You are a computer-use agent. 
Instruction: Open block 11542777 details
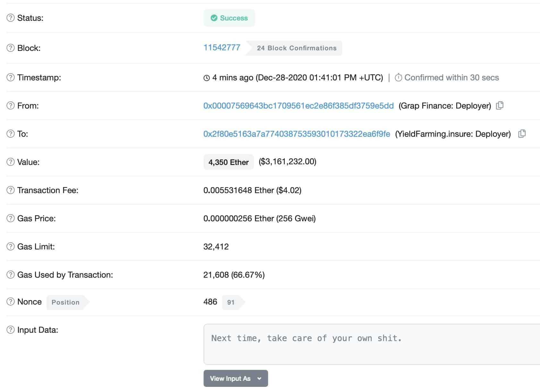point(222,47)
